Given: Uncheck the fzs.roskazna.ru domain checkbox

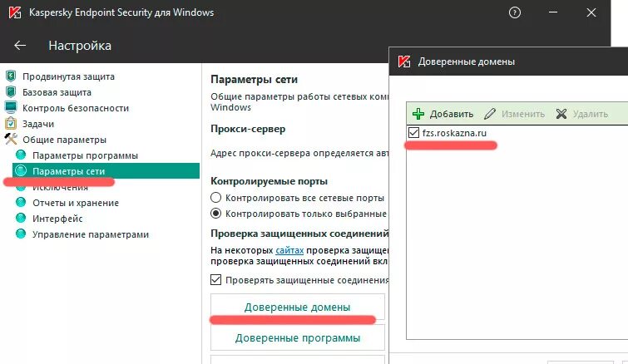Looking at the screenshot, I should point(413,132).
